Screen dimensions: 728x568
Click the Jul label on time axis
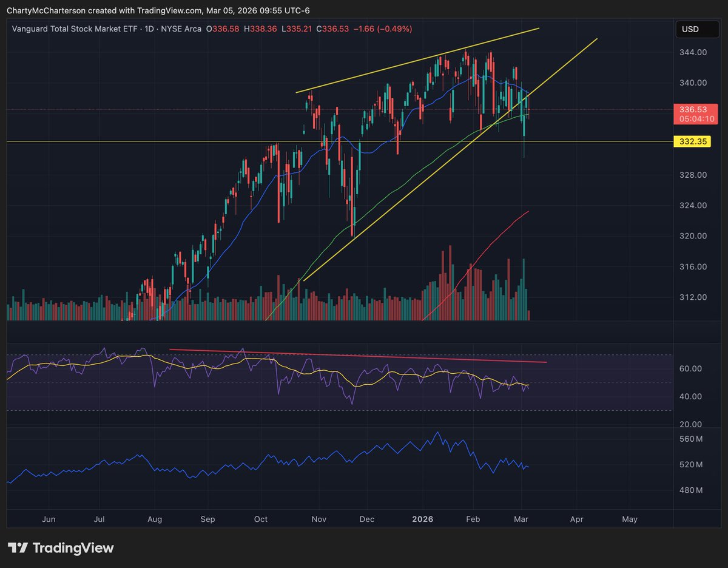pyautogui.click(x=99, y=519)
